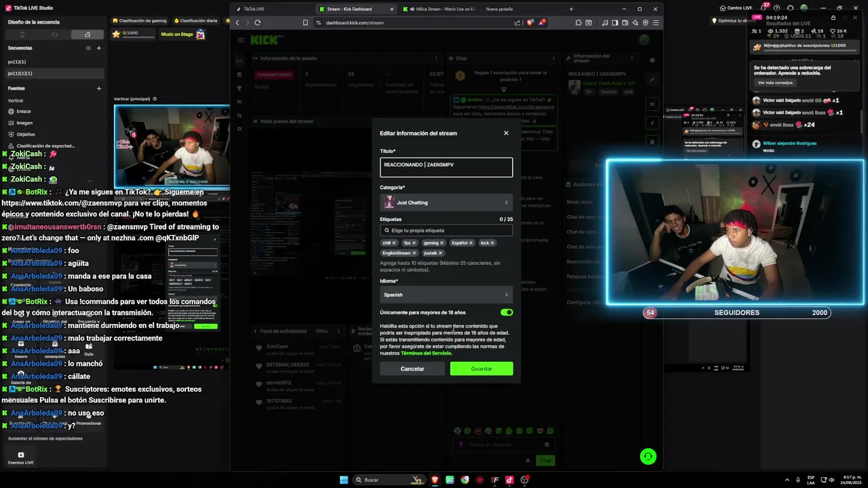This screenshot has height=488, width=868.
Task: Select the Objetivo source
Action: point(54,134)
